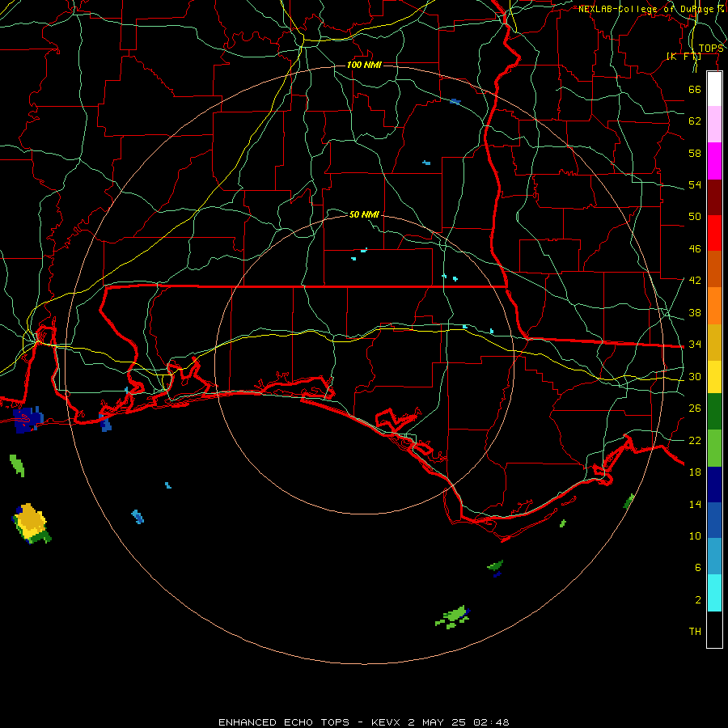728x728 pixels.
Task: Click the dark orange legend swatch
Action: (x=714, y=269)
